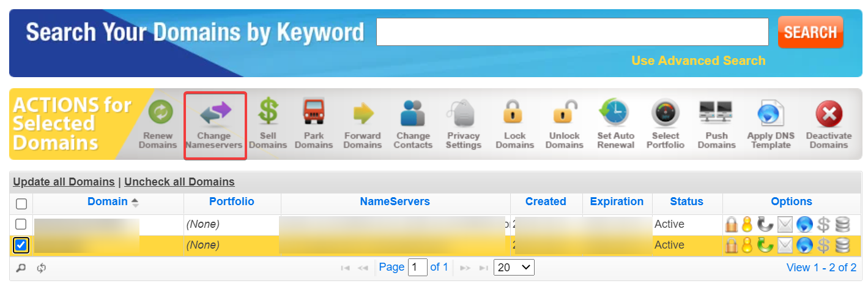The image size is (868, 297).
Task: Click the Update all Domains link
Action: tap(64, 182)
